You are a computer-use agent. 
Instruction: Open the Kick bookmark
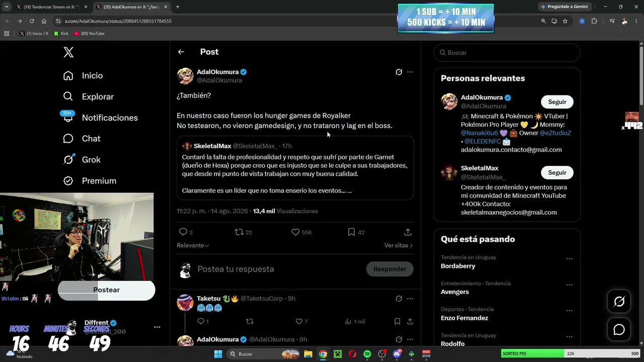point(61,34)
